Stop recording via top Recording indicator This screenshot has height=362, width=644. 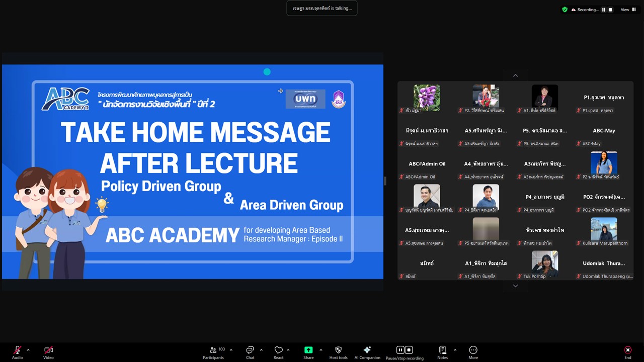[611, 10]
